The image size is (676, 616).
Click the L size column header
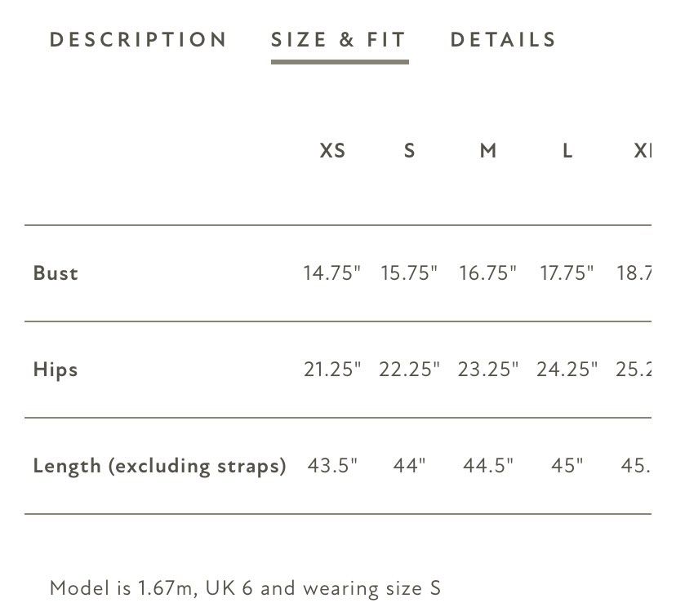click(x=567, y=151)
